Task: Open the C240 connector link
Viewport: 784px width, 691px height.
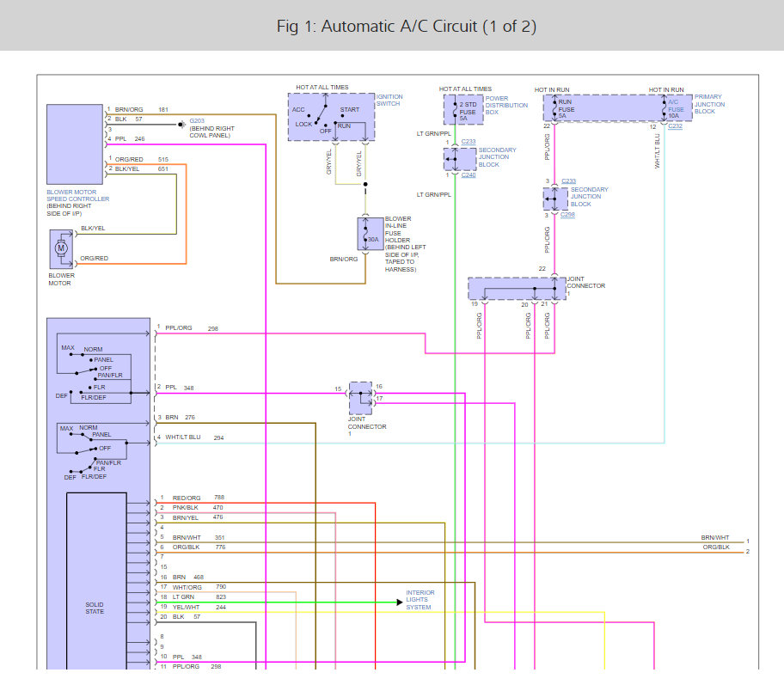Action: [x=469, y=175]
